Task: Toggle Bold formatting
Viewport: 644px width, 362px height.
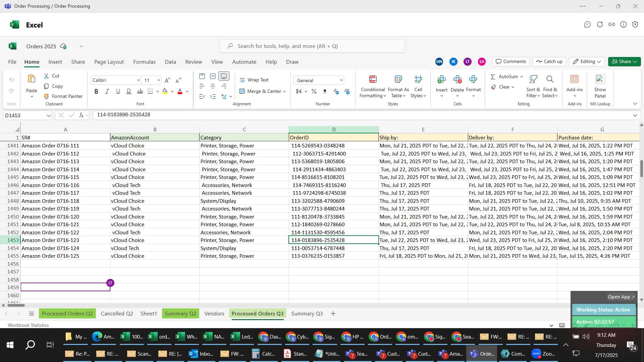Action: [96, 91]
